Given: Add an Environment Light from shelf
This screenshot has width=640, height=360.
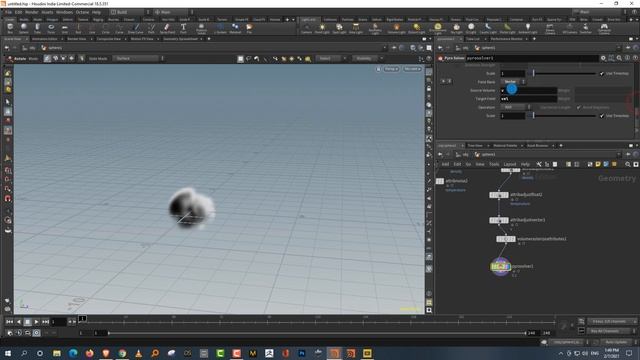Looking at the screenshot, I should click(438, 28).
